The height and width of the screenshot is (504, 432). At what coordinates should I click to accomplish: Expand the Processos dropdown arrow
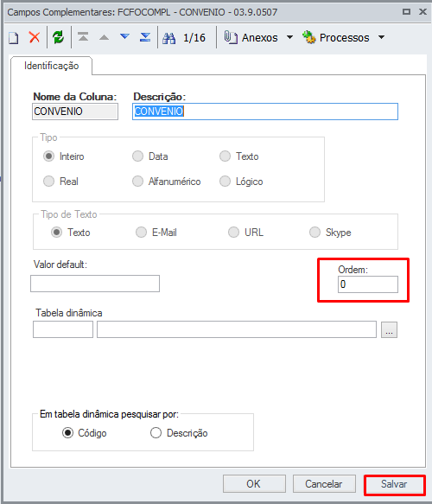(x=381, y=37)
